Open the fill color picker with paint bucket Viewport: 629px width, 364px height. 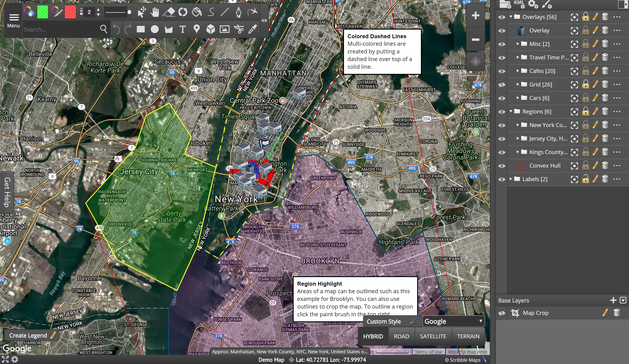pos(29,12)
